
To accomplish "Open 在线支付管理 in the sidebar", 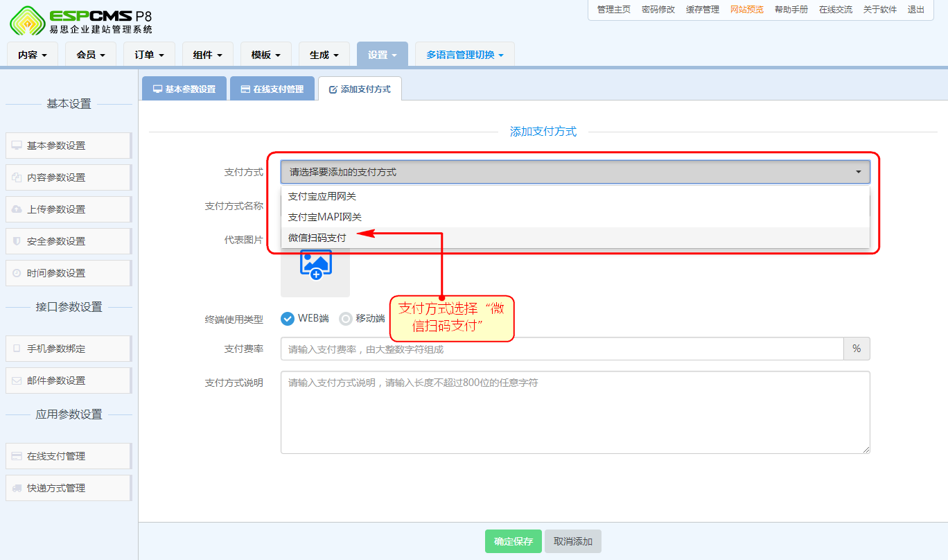I will pos(68,456).
